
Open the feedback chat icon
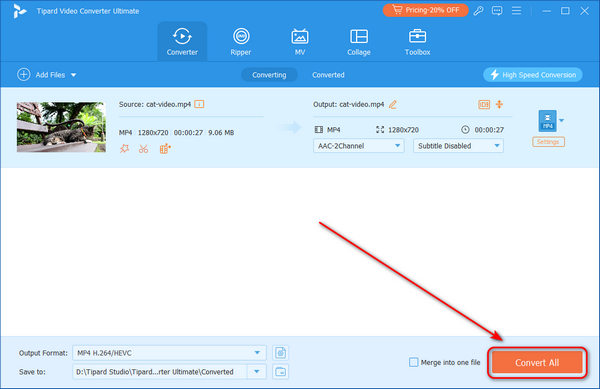497,11
